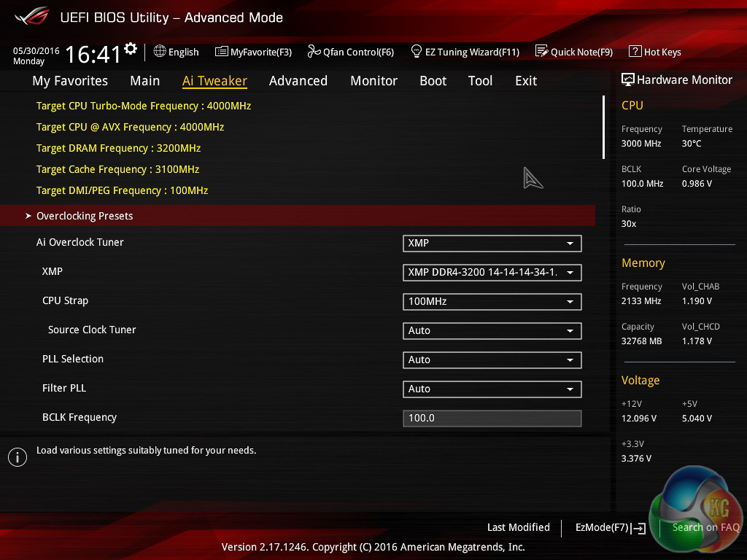The image size is (747, 560).
Task: Select the PLL Selection label
Action: coord(73,359)
